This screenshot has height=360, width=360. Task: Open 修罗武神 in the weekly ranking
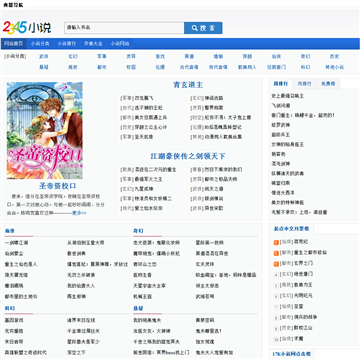[x=280, y=125]
